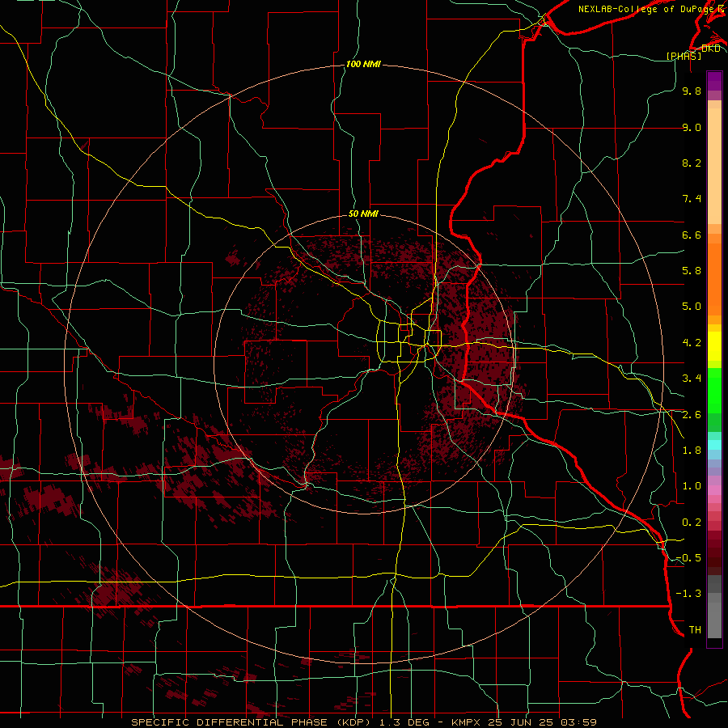Viewport: 728px width, 728px height.
Task: Click the 5.8 value on the color scale
Action: pyautogui.click(x=692, y=271)
